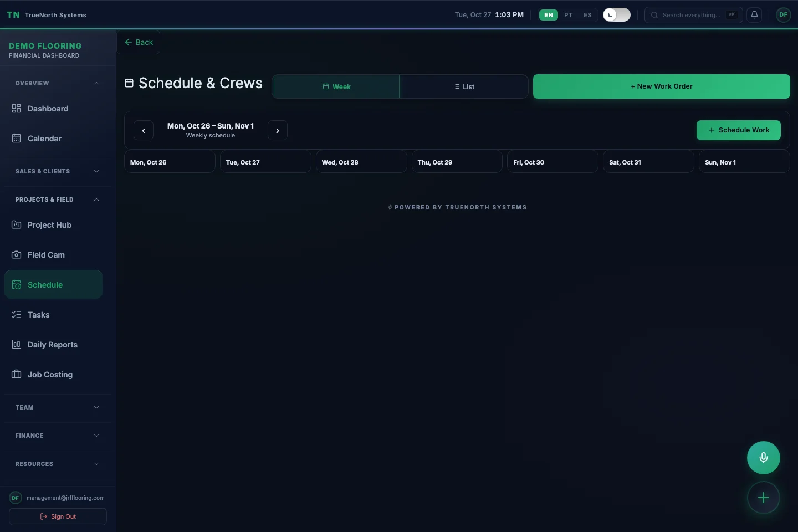Select the Wed, Oct 28 day column
Viewport: 798px width, 532px height.
[361, 162]
